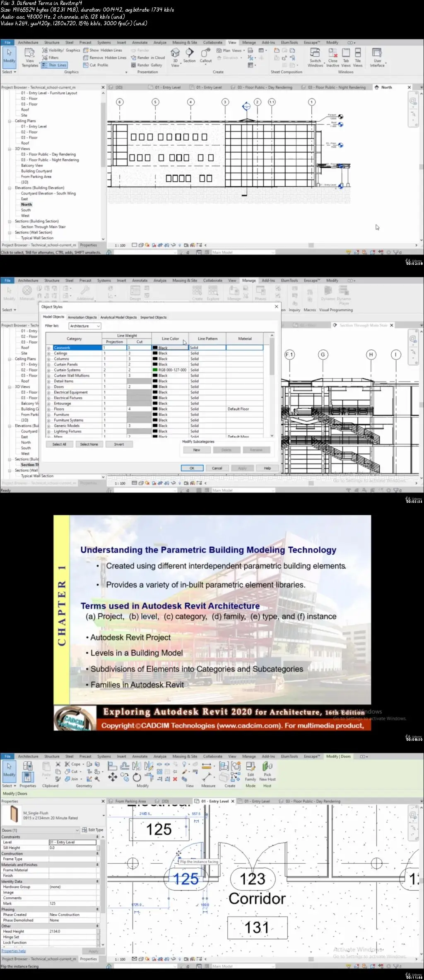The image size is (424, 980).
Task: Switch to the Model Objects tab
Action: point(53,317)
